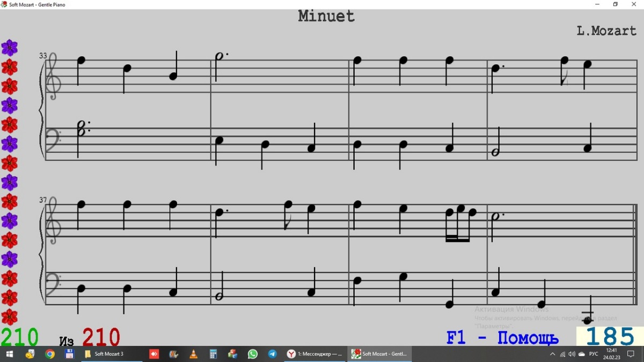Click the L.Mozart composer name
This screenshot has height=362, width=644.
coord(606,31)
